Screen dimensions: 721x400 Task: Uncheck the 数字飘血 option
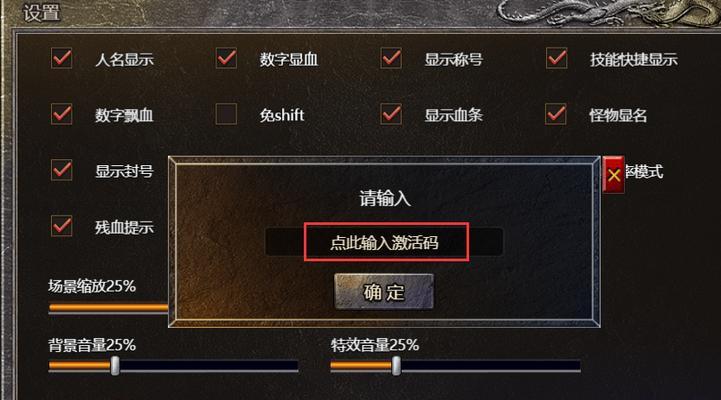[62, 114]
